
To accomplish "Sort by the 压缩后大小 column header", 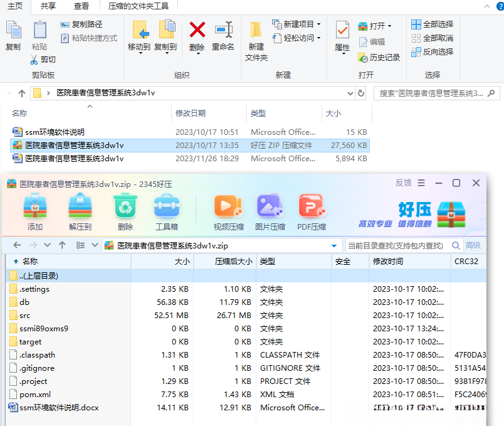I will pyautogui.click(x=224, y=261).
